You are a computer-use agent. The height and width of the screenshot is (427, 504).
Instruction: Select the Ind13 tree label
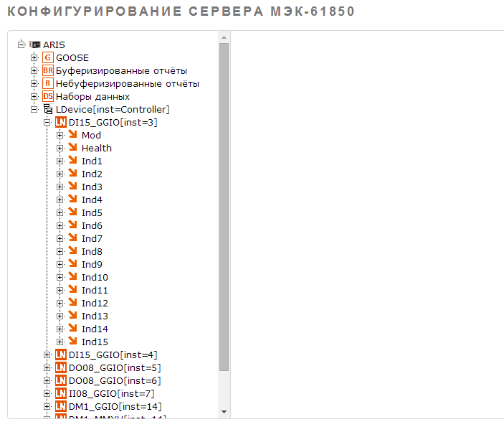[x=95, y=316]
